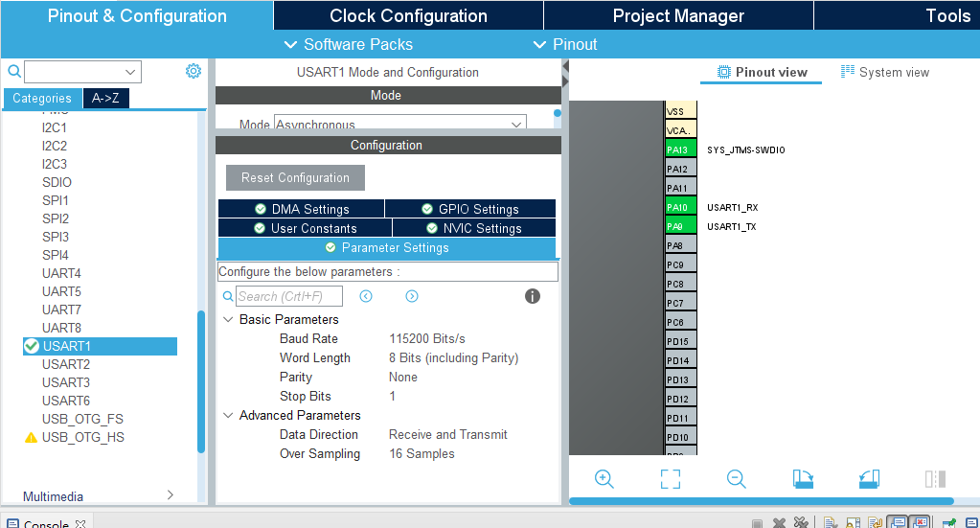Screen dimensions: 980x528
Task: Select I2C1 in the peripheral list
Action: [55, 127]
